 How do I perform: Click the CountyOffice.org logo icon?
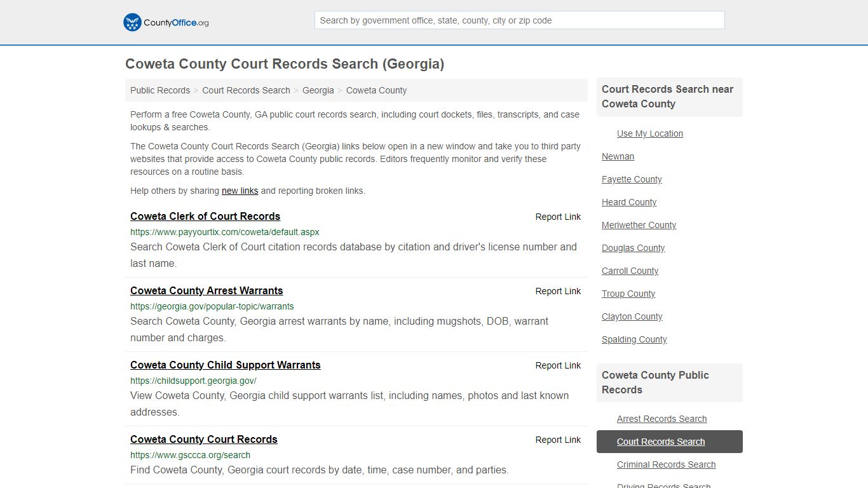[x=132, y=22]
